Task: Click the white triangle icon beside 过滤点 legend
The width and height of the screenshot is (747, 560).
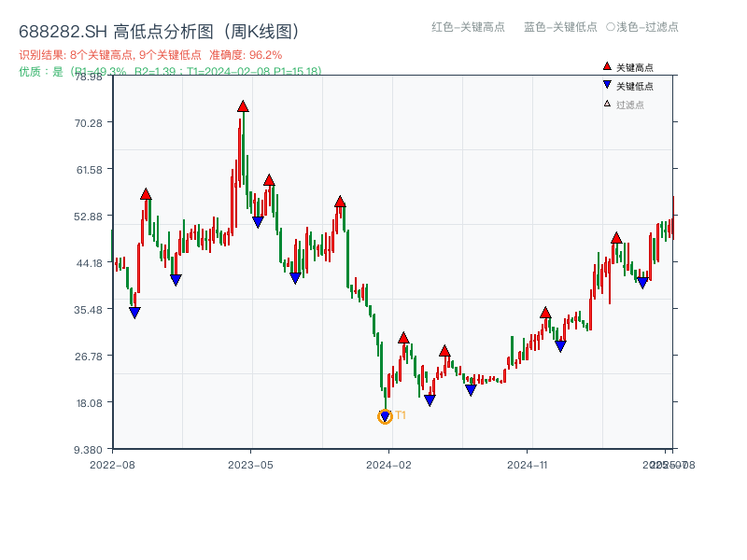Action: coord(607,104)
